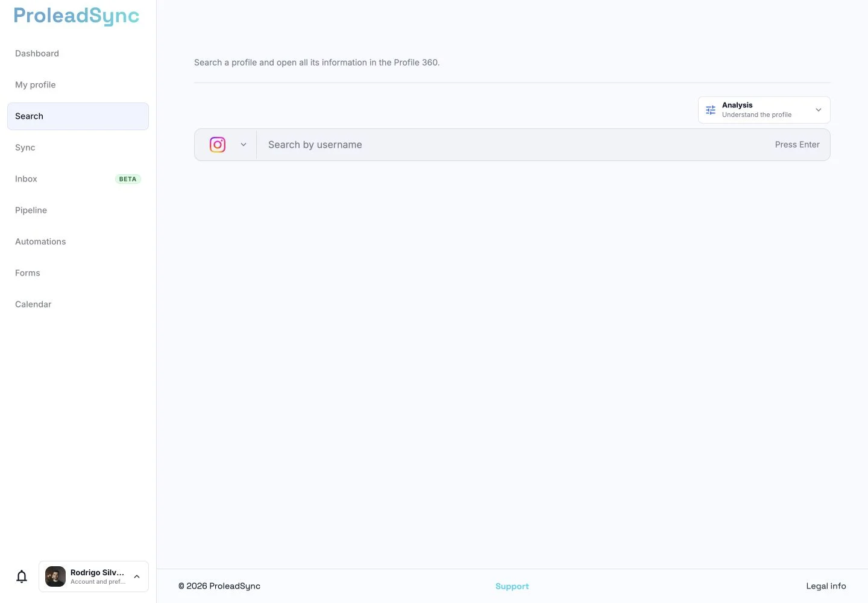Click the BETA badge next to Inbox

tap(128, 179)
